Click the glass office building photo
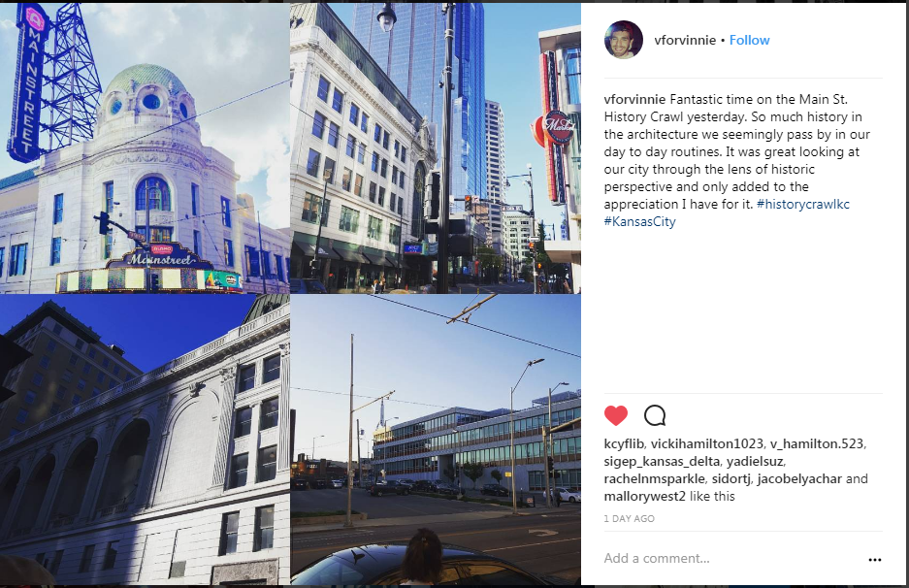Viewport: 909px width, 588px height. coord(436,440)
